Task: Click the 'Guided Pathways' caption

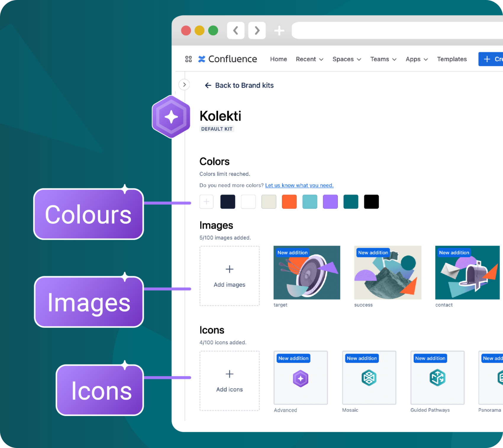Action: [x=430, y=410]
